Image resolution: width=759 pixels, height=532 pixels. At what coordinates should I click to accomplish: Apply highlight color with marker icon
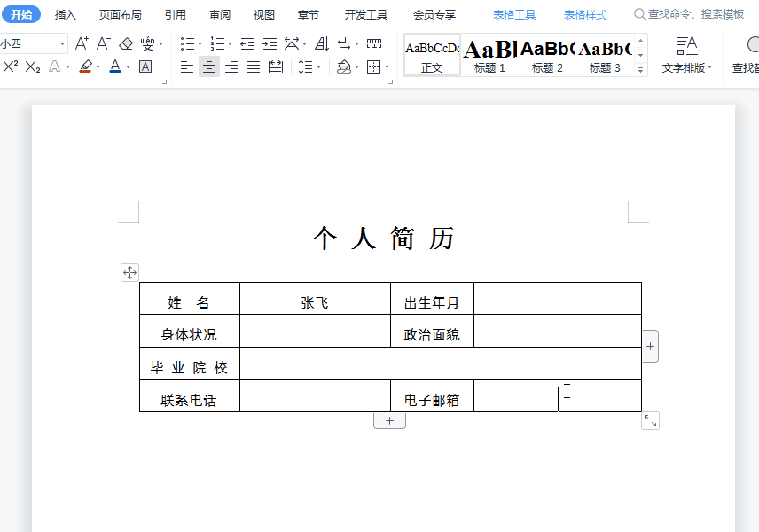click(x=86, y=66)
